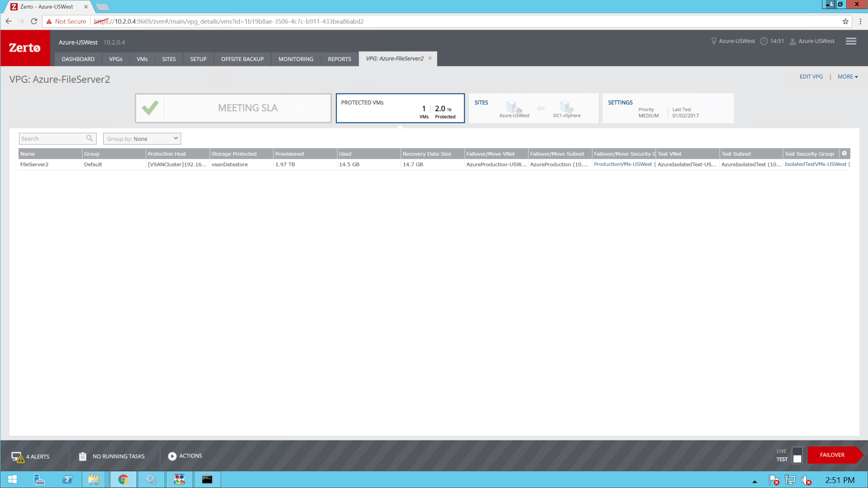Open the running tasks clipboard icon
The width and height of the screenshot is (868, 488).
pos(83,456)
